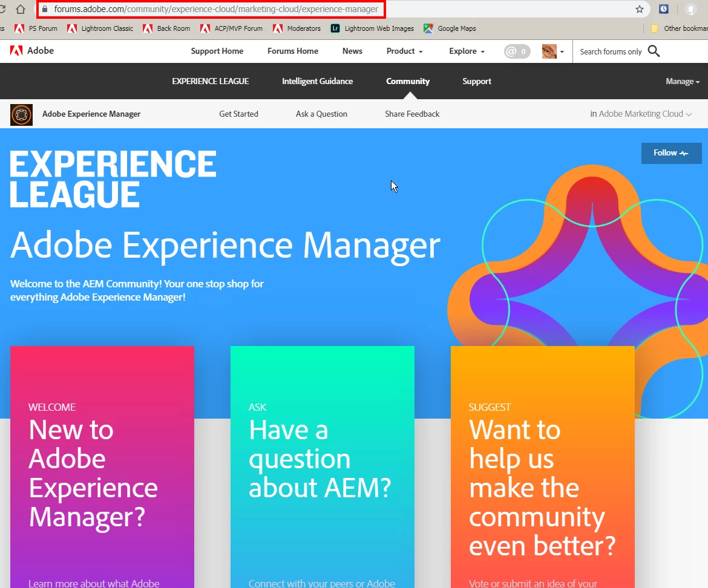Image resolution: width=708 pixels, height=588 pixels.
Task: Click the Search forums only field
Action: coord(611,51)
